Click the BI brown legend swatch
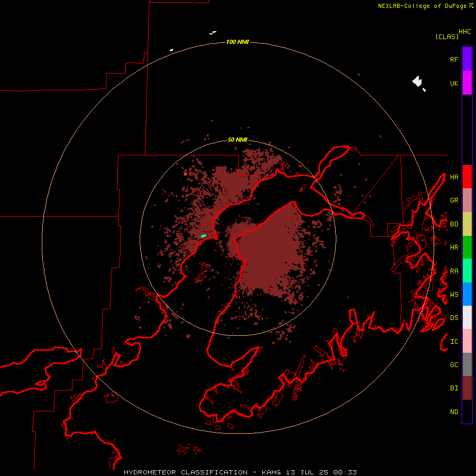The height and width of the screenshot is (476, 476). coord(467,388)
